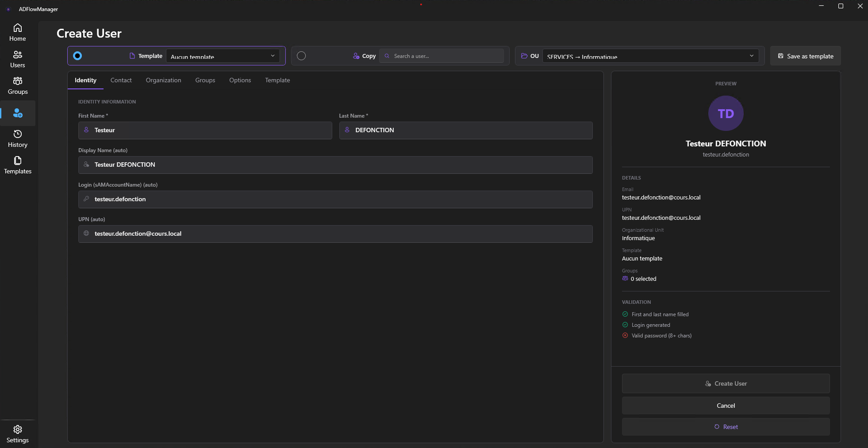Click Reset to clear the form
Image resolution: width=868 pixels, height=448 pixels.
[x=726, y=427]
